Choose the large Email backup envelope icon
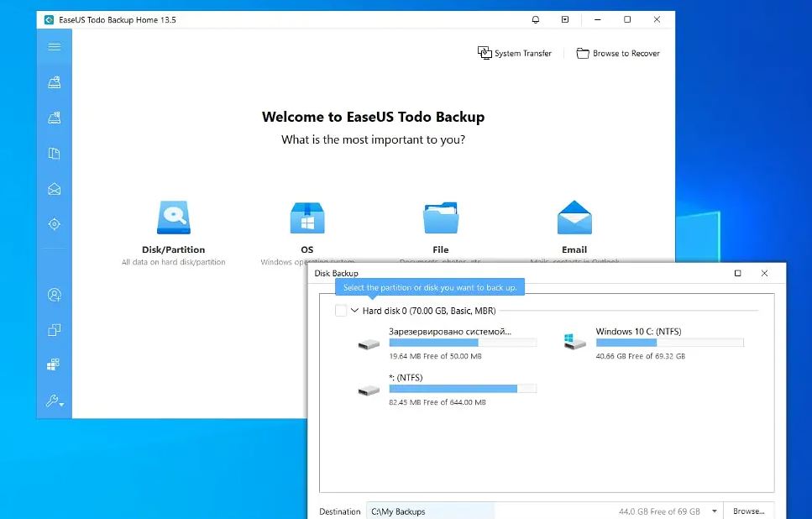Image resolution: width=812 pixels, height=519 pixels. [574, 218]
